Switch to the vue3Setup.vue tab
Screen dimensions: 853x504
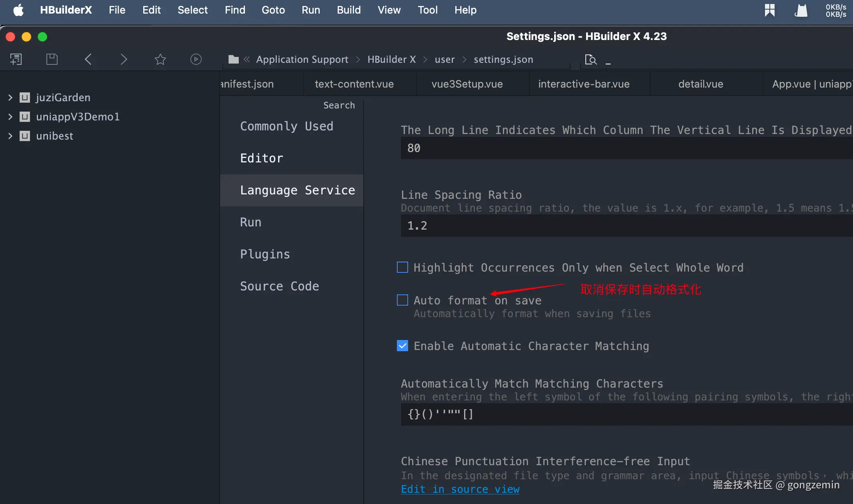coord(467,84)
